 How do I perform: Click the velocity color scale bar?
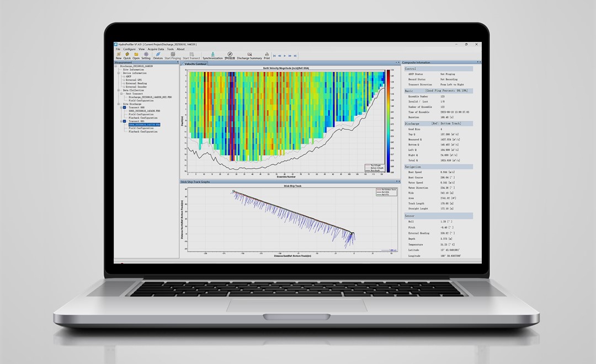coord(388,121)
